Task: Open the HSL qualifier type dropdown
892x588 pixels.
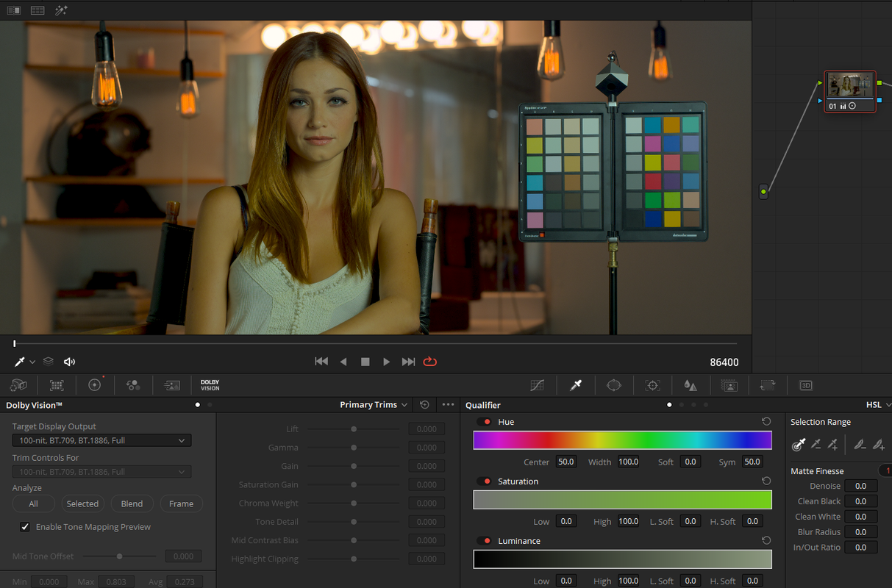Action: [879, 405]
